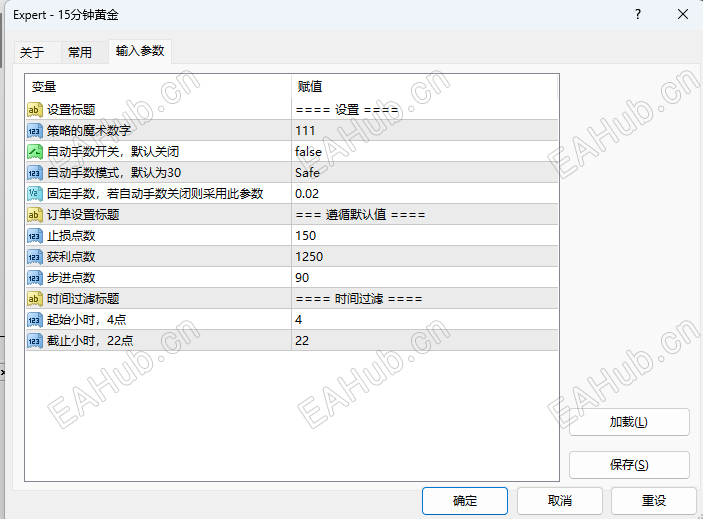The image size is (703, 519).
Task: Click the integer icon beside 止损点数
Action: 35,236
